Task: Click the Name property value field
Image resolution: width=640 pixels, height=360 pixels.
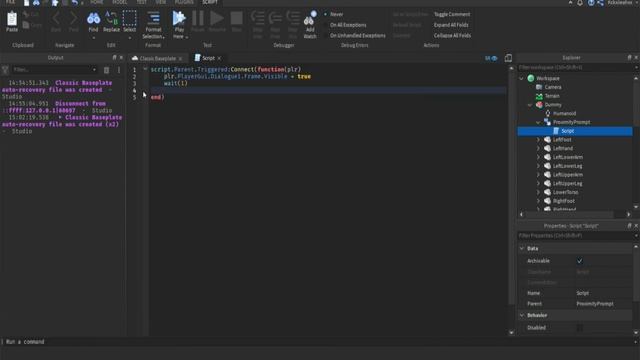Action: coord(604,293)
